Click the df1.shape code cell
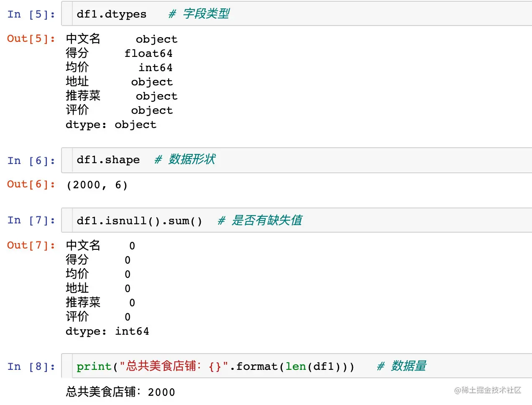Viewport: 532px width, 405px height. click(x=297, y=160)
